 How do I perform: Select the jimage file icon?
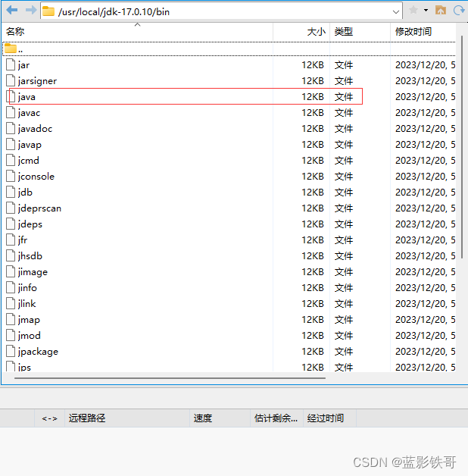[11, 271]
